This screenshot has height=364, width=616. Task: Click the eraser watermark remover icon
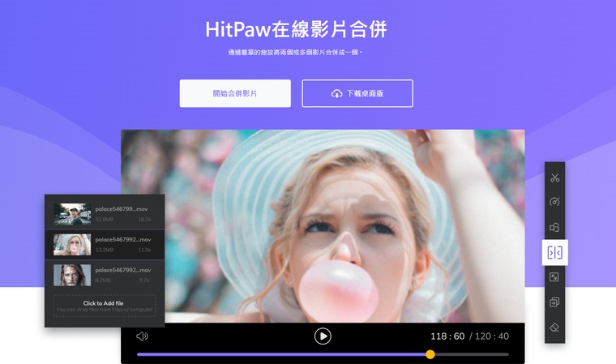coord(554,327)
